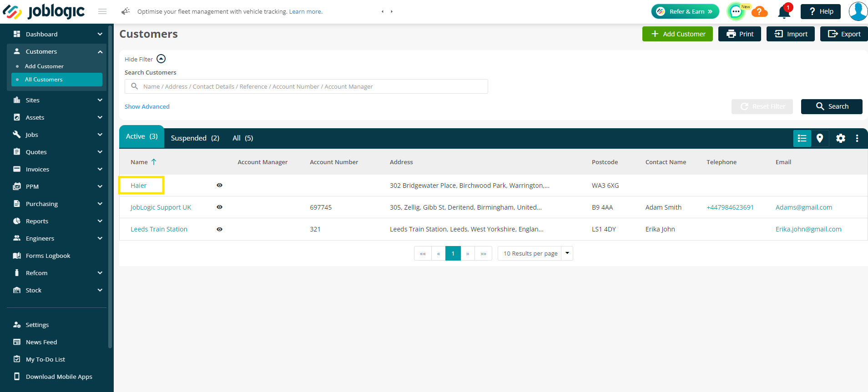868x392 pixels.
Task: Open the notifications bell
Action: [x=784, y=11]
